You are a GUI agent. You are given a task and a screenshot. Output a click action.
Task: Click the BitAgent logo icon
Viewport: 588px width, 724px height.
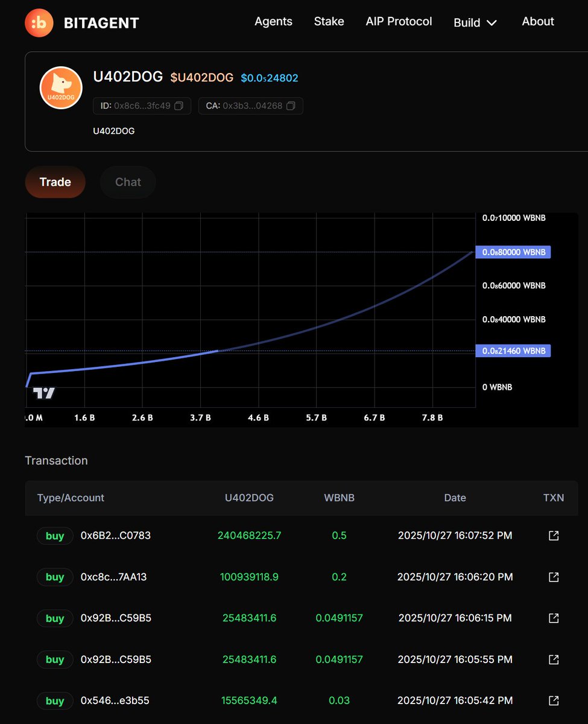tap(39, 23)
